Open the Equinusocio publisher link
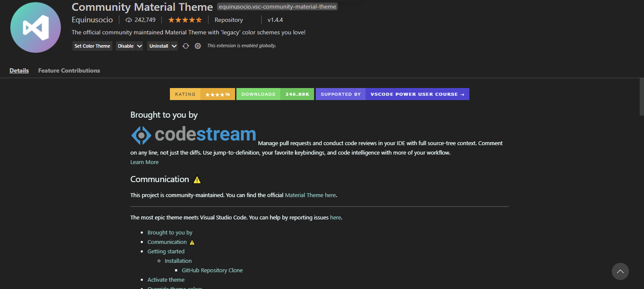644x289 pixels. (92, 20)
